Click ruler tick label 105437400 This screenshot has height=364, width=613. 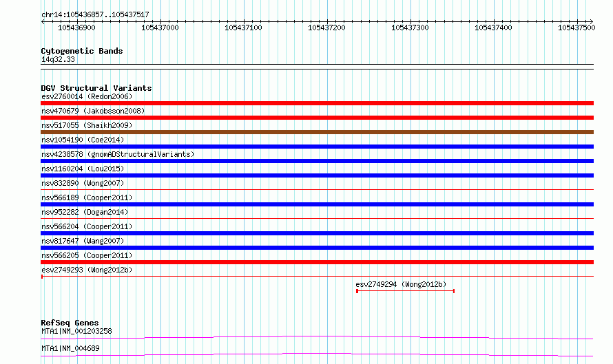coord(493,28)
